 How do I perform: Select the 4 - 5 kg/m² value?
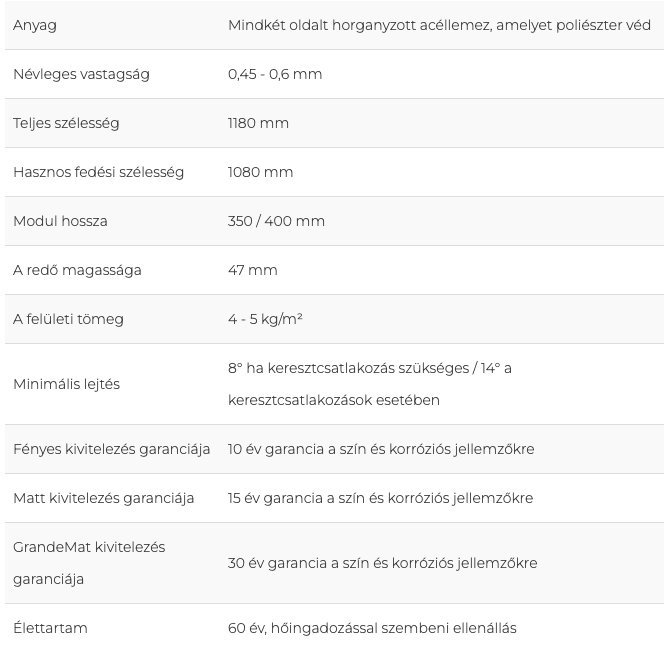[265, 319]
